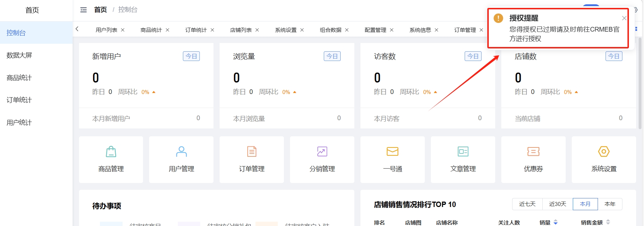Select the 本年 time range
The image size is (644, 226).
click(610, 204)
